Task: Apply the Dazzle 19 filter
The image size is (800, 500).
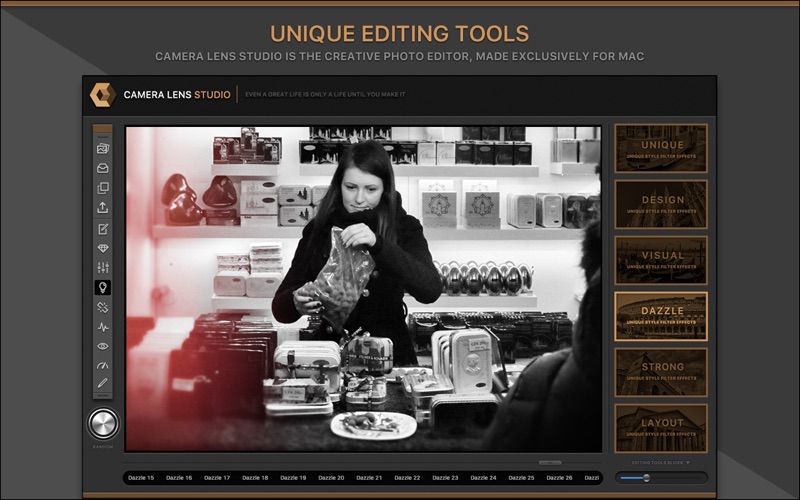Action: tap(293, 478)
